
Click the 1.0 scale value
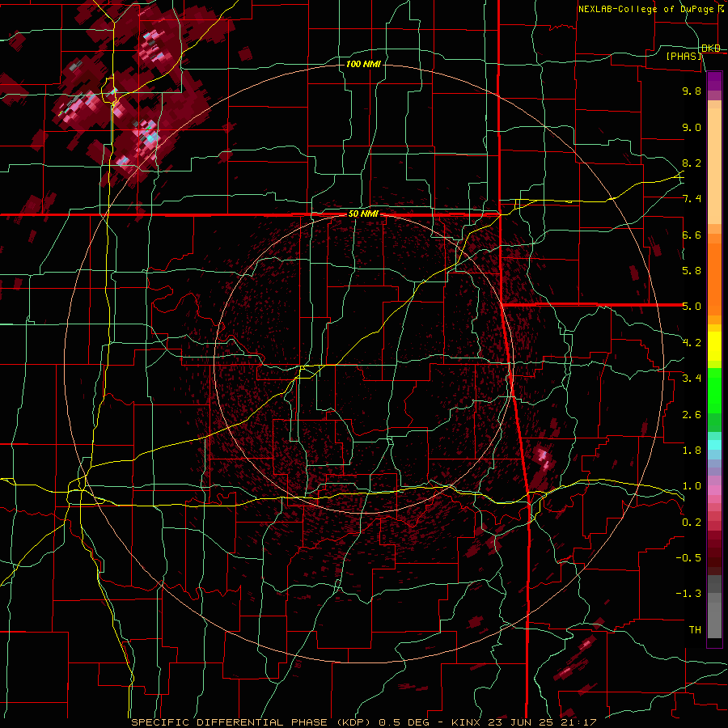692,486
